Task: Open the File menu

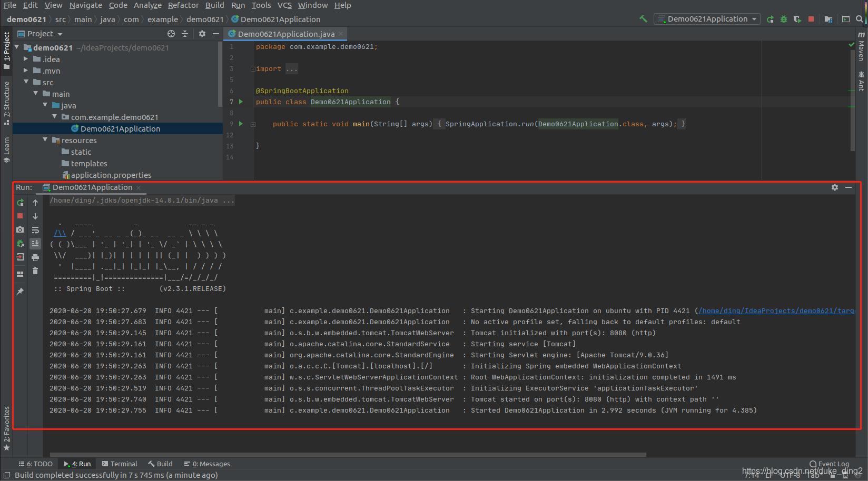Action: coord(10,5)
